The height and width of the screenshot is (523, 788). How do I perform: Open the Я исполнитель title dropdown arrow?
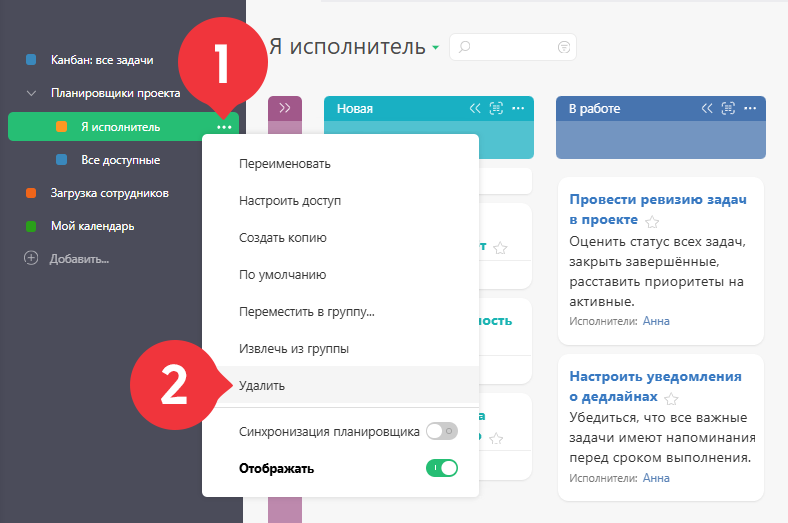coord(435,48)
